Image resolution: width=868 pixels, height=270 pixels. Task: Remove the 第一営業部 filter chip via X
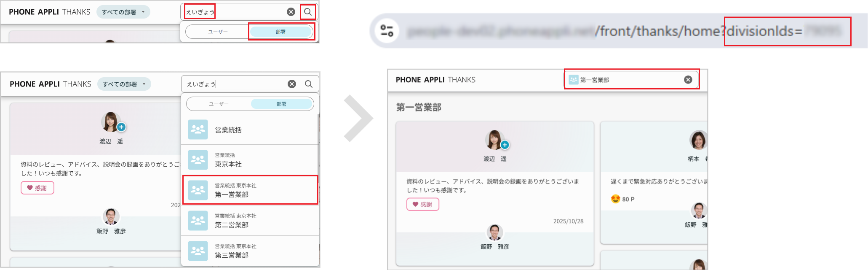[x=688, y=80]
